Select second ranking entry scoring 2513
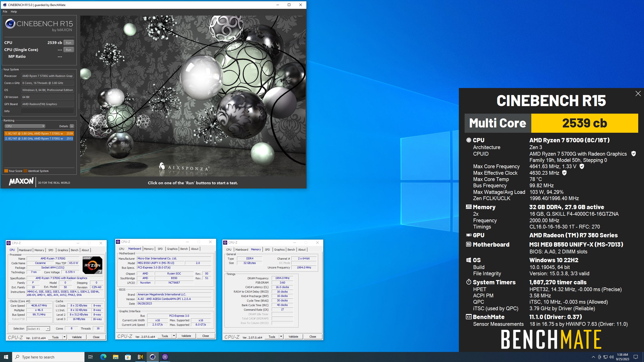Screen dimensions: 644x362 (x=39, y=139)
